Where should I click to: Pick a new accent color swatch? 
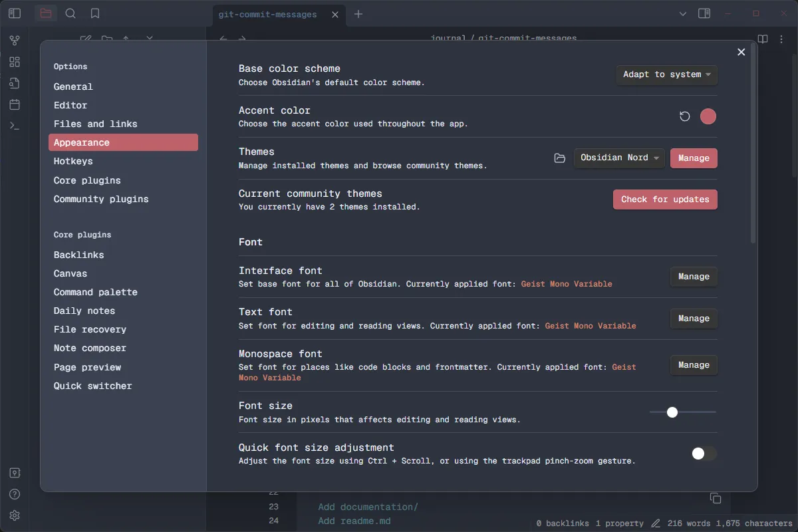tap(708, 116)
